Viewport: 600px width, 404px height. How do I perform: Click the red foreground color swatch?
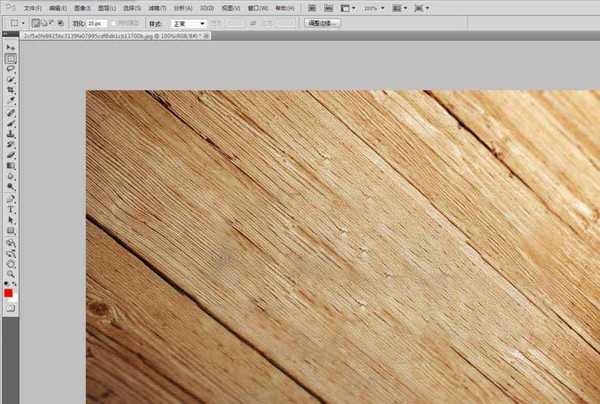pos(9,292)
